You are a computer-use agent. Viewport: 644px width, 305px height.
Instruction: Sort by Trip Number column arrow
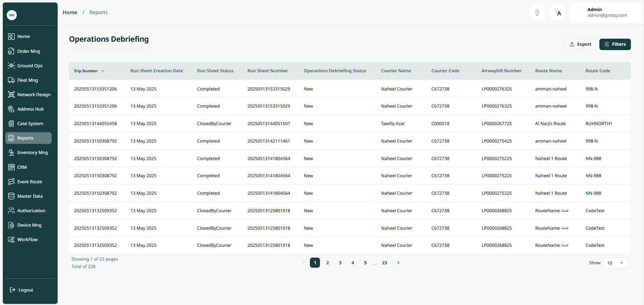(103, 71)
